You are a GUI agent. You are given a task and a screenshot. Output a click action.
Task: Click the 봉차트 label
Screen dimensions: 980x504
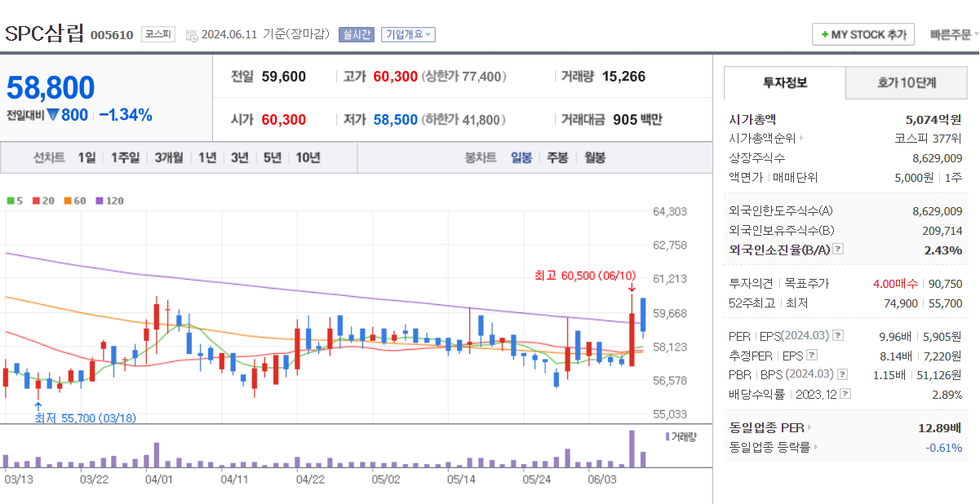click(x=481, y=157)
